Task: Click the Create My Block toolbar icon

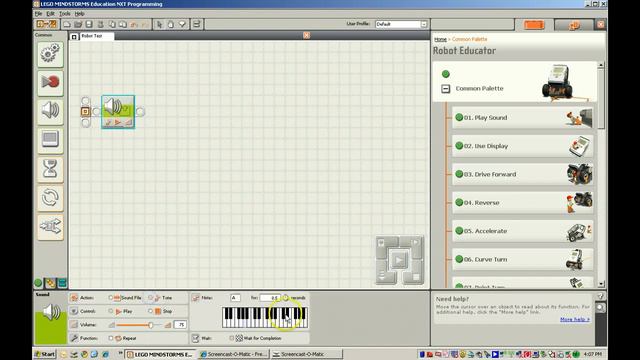Action: click(x=197, y=24)
